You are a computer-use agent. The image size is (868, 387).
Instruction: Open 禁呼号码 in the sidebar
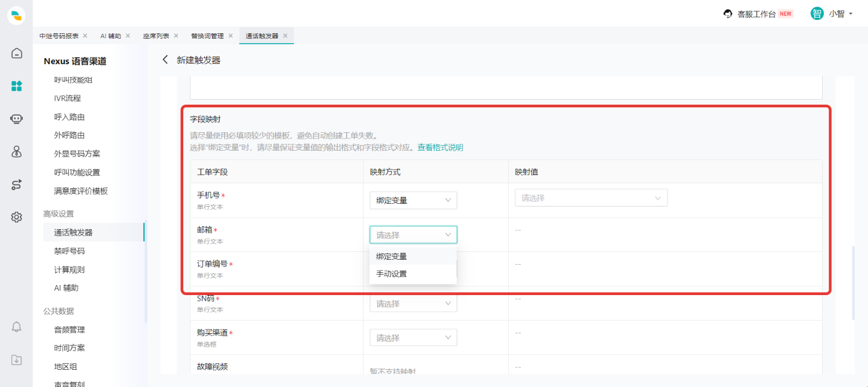pyautogui.click(x=69, y=251)
